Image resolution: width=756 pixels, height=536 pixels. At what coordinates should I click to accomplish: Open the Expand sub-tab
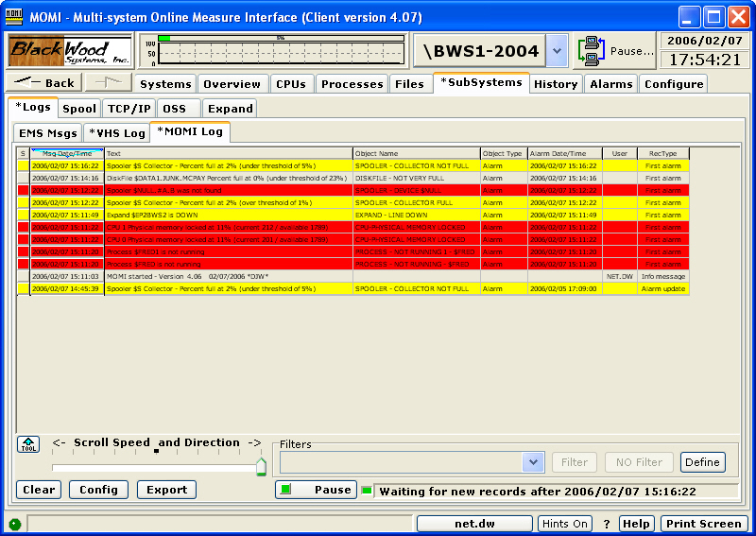(230, 109)
